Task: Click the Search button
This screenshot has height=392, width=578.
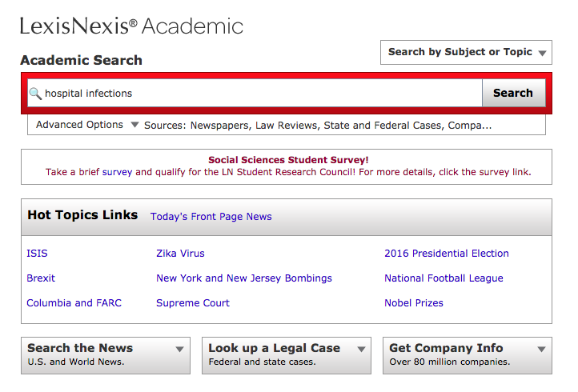Action: tap(513, 93)
